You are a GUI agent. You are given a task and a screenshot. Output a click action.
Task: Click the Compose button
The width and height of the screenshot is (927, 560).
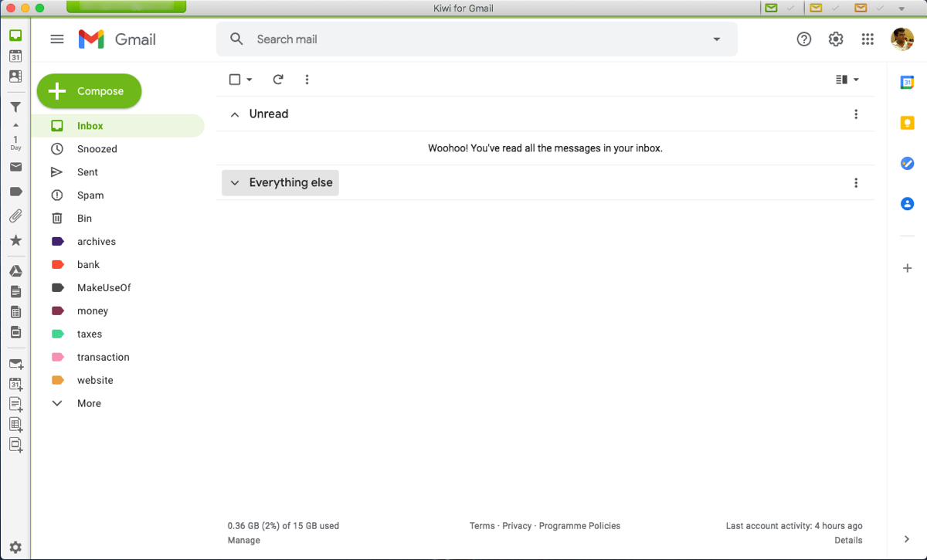89,90
